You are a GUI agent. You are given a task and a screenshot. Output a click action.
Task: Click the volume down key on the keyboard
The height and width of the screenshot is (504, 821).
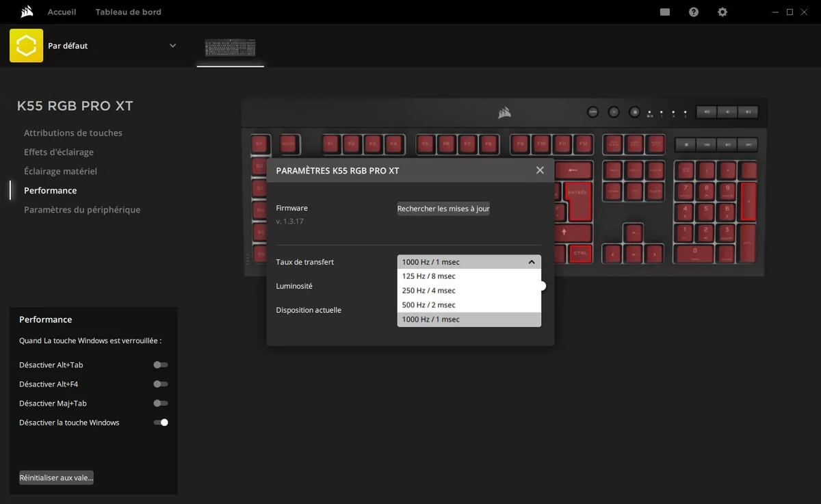pyautogui.click(x=727, y=111)
